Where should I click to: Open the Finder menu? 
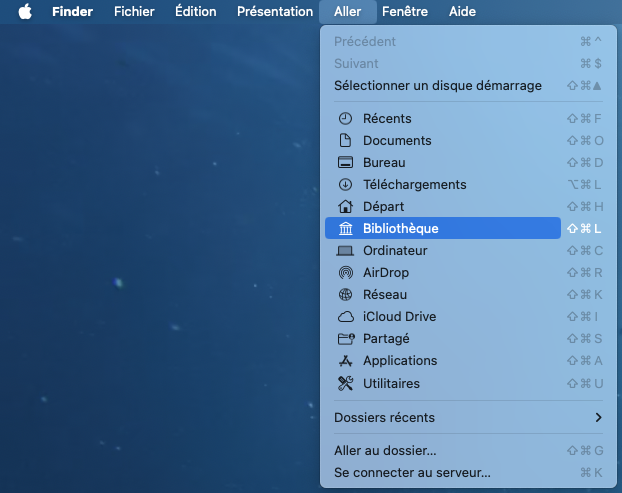point(72,12)
